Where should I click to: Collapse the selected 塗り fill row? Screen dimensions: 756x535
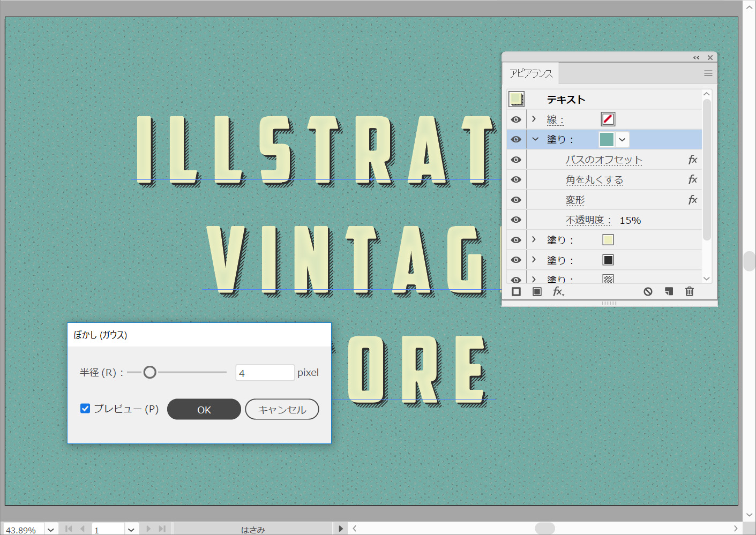tap(535, 139)
